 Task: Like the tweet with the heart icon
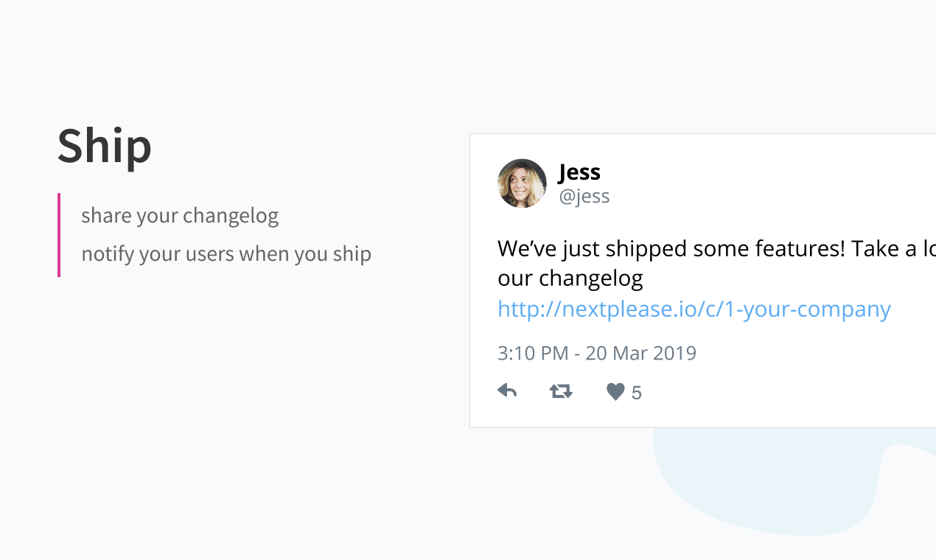point(615,392)
